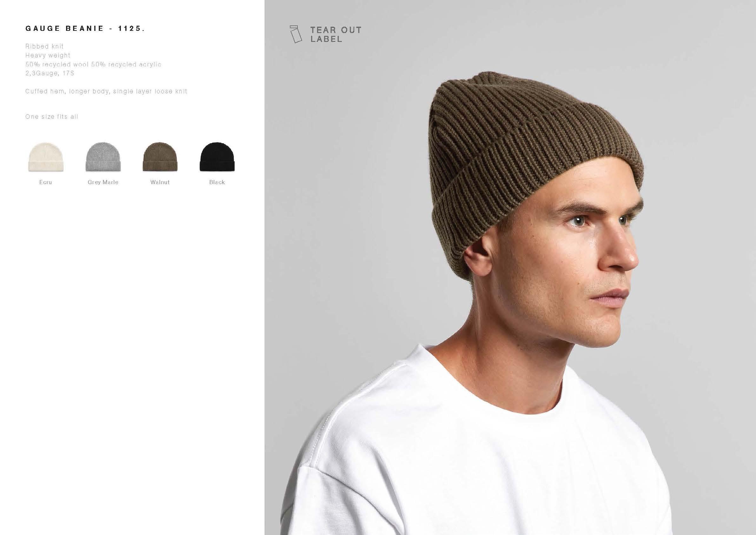The image size is (756, 535).
Task: Click the large walnut beanie on the model
Action: (534, 165)
